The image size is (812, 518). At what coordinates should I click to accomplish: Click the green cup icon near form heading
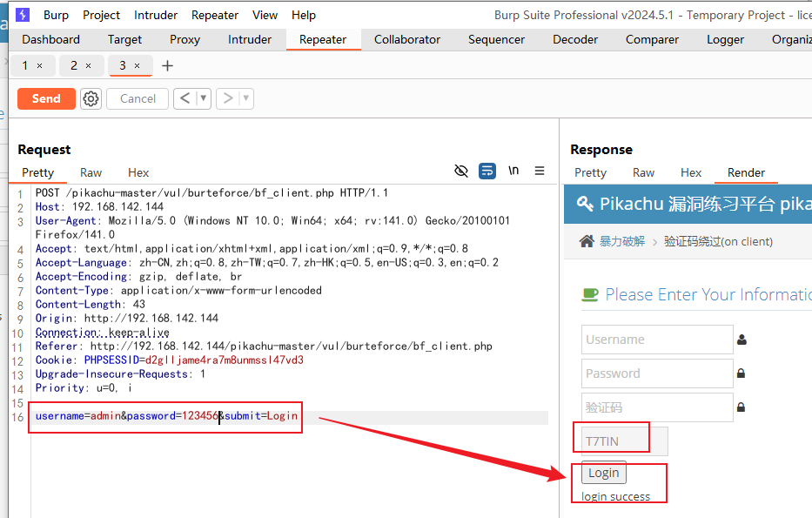pyautogui.click(x=590, y=294)
